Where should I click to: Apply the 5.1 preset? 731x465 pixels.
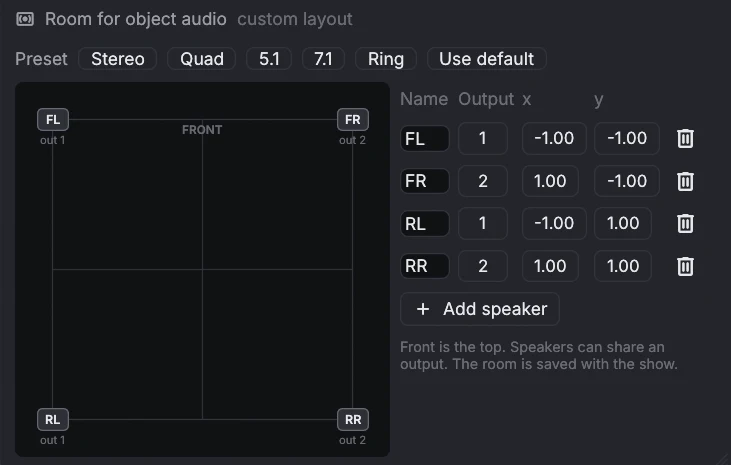269,59
